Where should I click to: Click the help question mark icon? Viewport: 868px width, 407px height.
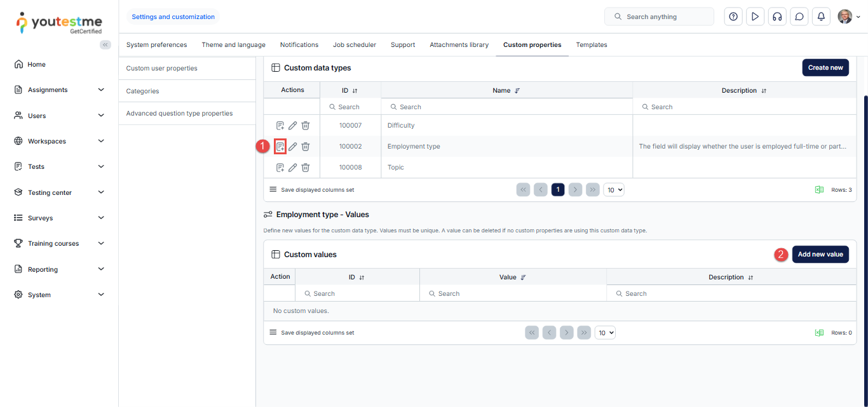tap(733, 17)
